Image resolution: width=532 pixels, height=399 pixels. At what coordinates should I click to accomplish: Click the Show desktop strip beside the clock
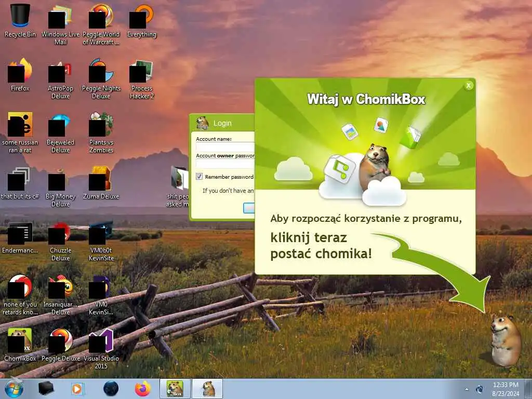pos(528,389)
